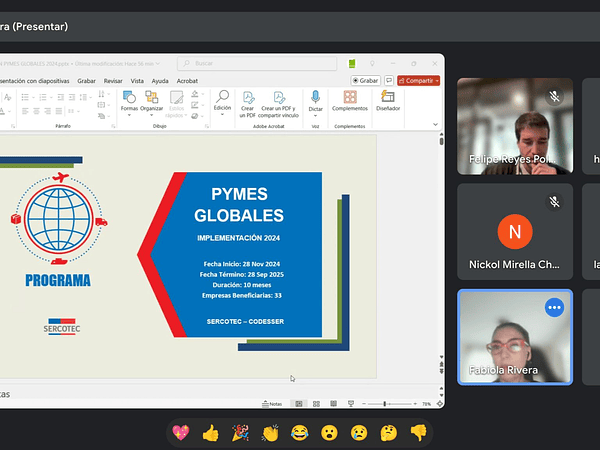Open more options on Fabiola Rivera tile
The image size is (600, 450).
(553, 308)
